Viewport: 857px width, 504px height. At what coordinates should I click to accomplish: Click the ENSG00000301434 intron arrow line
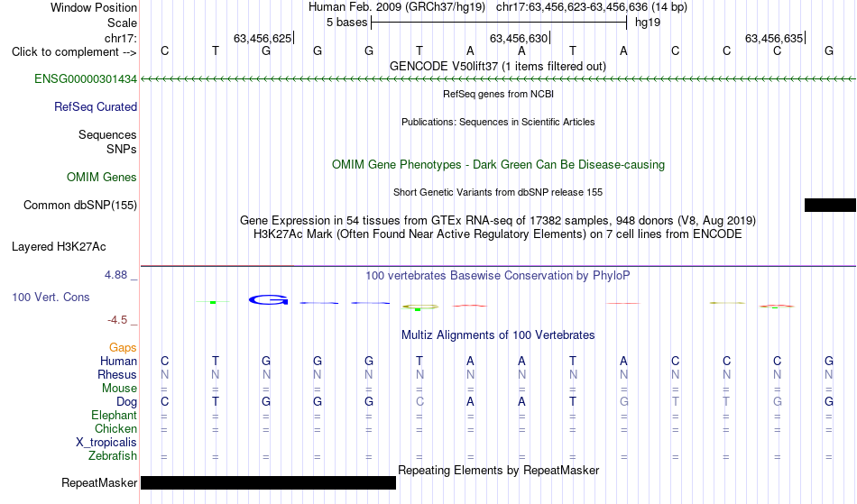pos(499,79)
